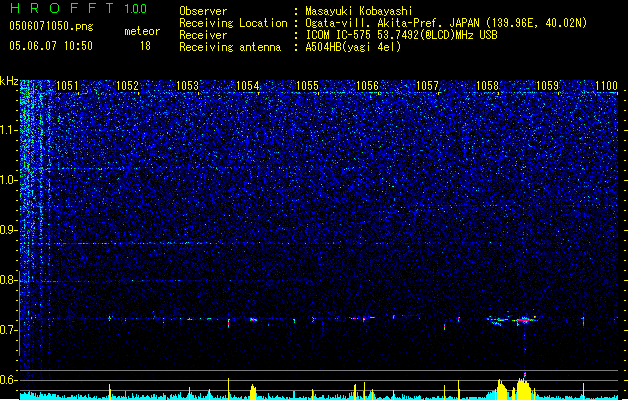This screenshot has height=400, width=629.
Task: Click observer name Masayuki Kobayashi
Action: point(358,11)
